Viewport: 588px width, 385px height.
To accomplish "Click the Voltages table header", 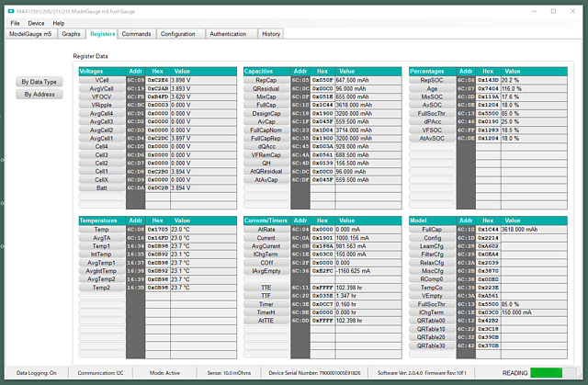I will click(x=102, y=72).
